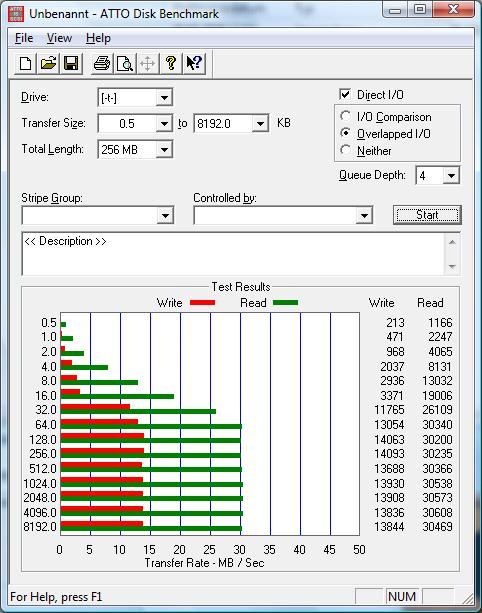This screenshot has width=482, height=613.
Task: Click the Description scrollbar down arrow
Action: point(452,266)
